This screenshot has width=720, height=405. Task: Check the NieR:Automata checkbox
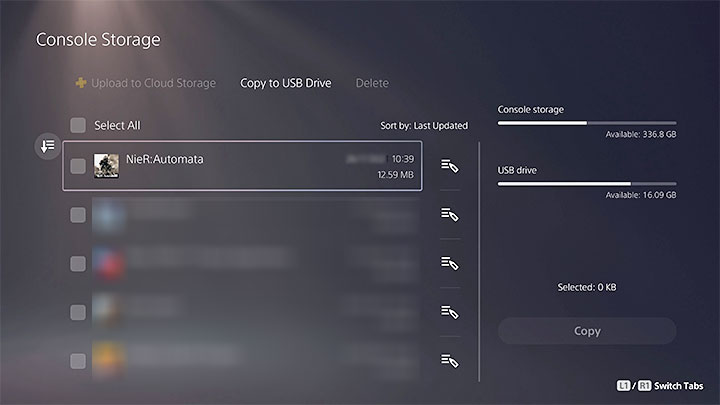click(x=78, y=166)
